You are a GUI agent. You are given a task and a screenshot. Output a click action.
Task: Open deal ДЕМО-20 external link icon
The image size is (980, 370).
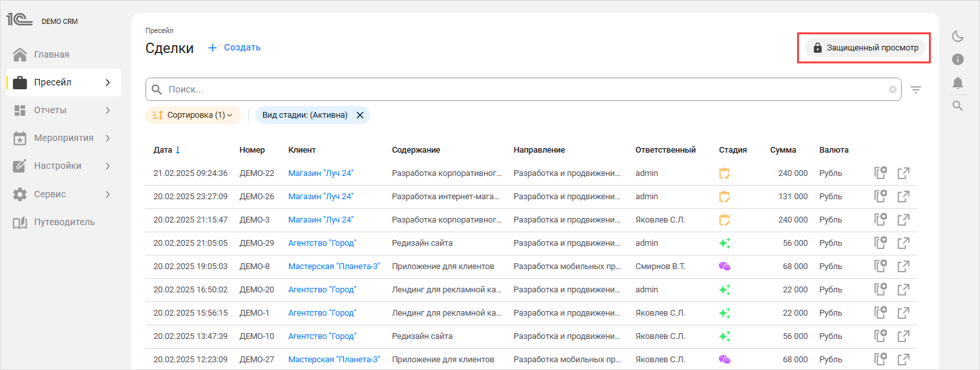(x=904, y=290)
